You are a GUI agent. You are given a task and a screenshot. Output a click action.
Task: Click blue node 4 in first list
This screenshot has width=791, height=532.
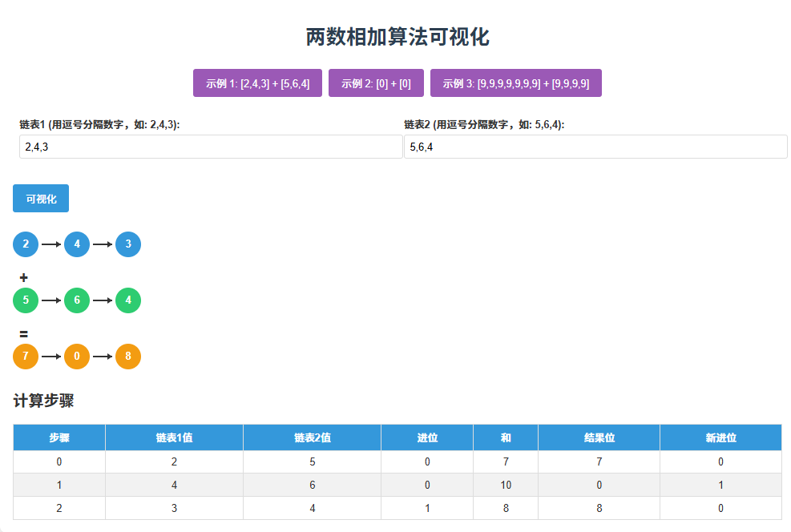tap(77, 244)
